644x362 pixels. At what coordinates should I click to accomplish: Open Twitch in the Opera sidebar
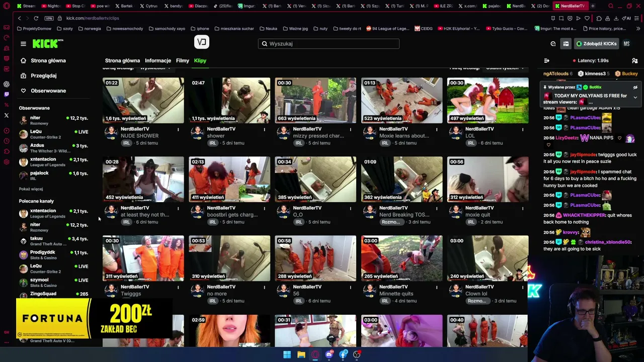pyautogui.click(x=7, y=94)
